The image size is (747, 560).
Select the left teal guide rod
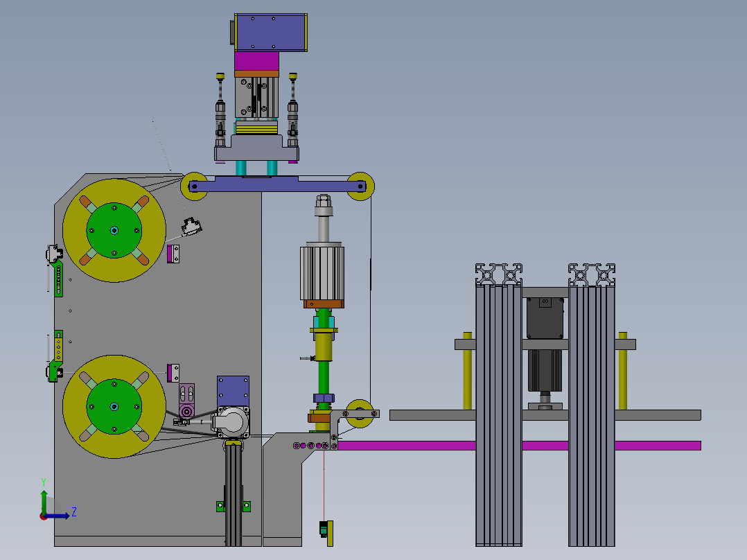pos(241,168)
